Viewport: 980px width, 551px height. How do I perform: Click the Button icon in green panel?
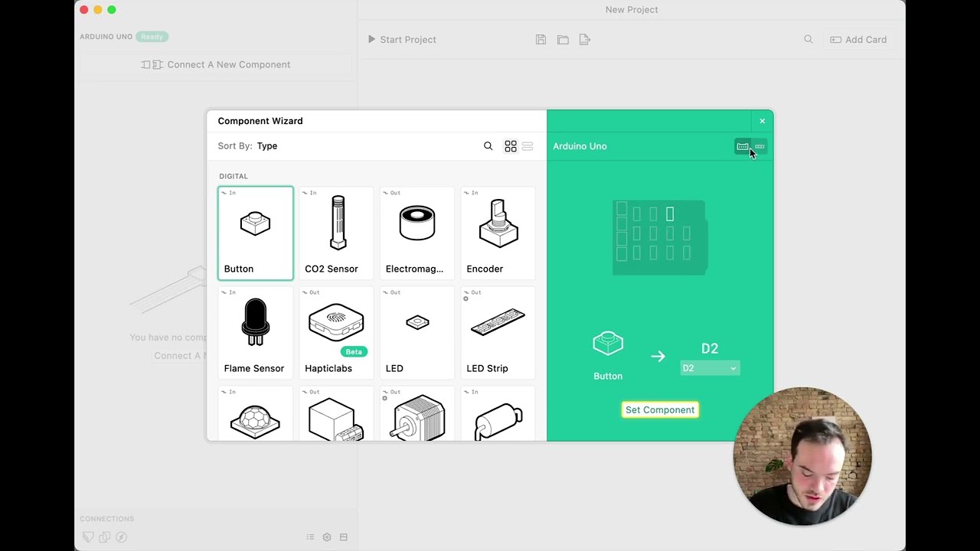pyautogui.click(x=608, y=344)
